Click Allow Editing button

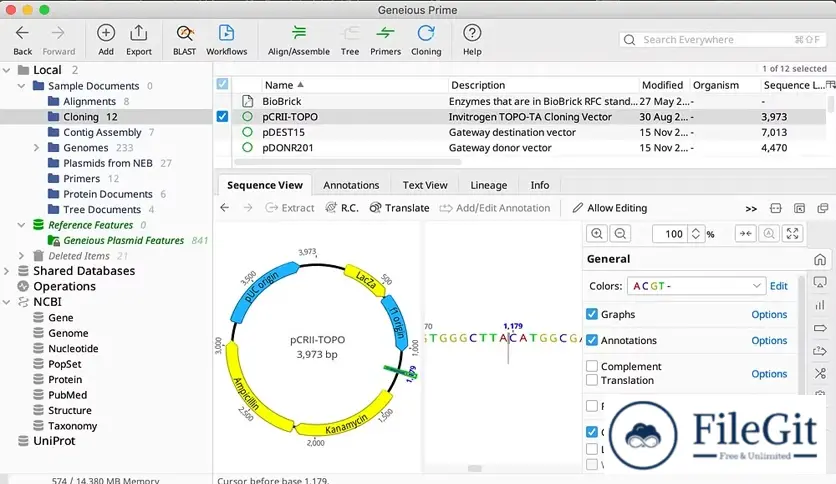tap(609, 208)
